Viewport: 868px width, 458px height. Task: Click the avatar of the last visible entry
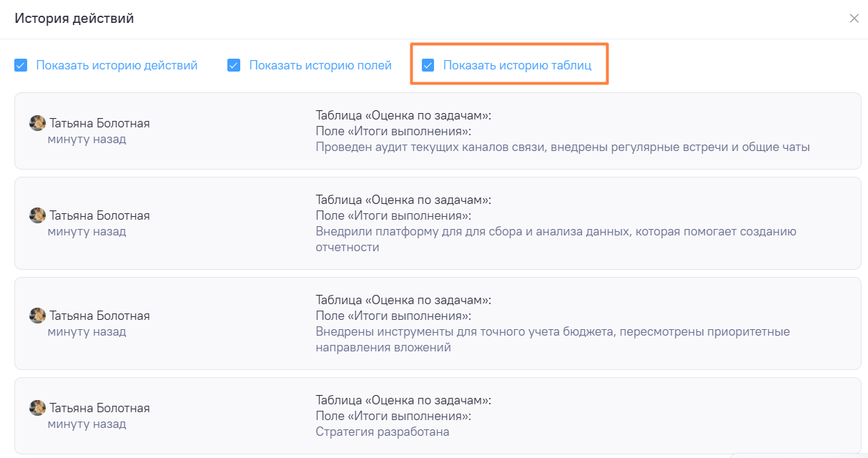pyautogui.click(x=36, y=407)
